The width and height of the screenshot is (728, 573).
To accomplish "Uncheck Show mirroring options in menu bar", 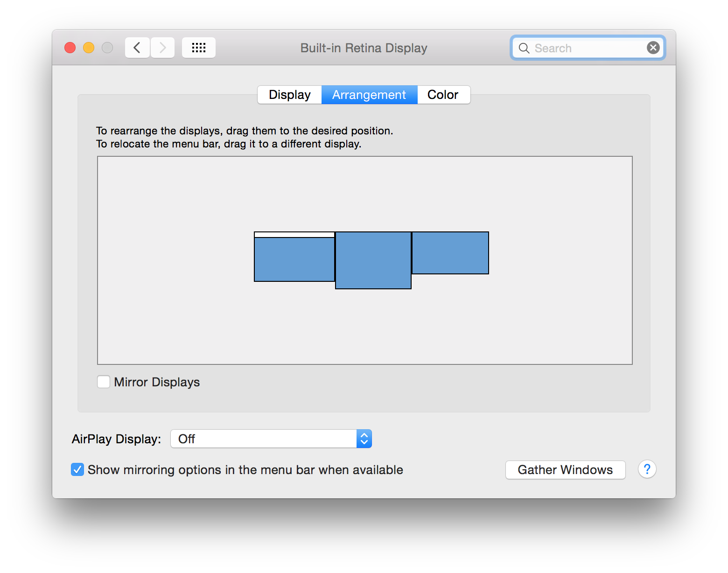I will tap(77, 469).
